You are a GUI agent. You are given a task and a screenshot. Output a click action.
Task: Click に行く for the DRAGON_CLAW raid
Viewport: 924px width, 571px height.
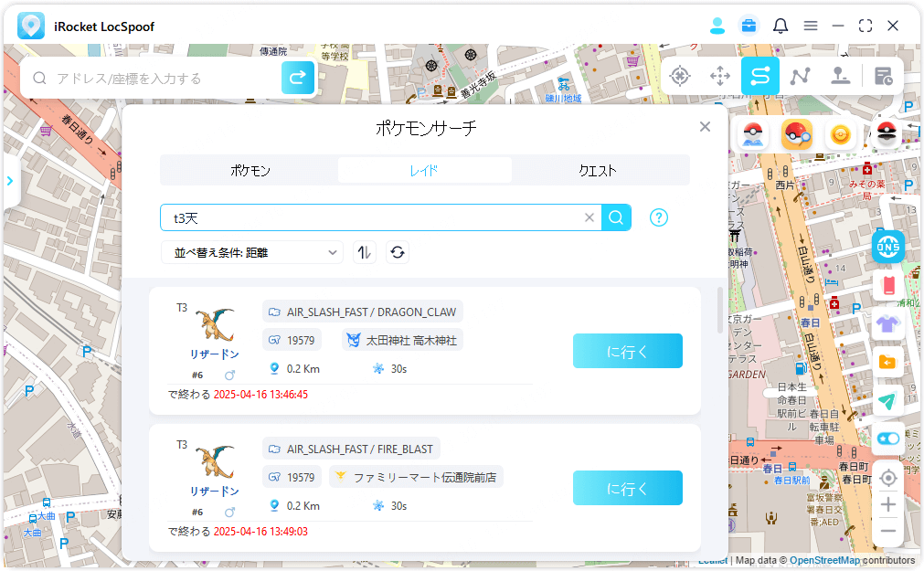pyautogui.click(x=628, y=351)
